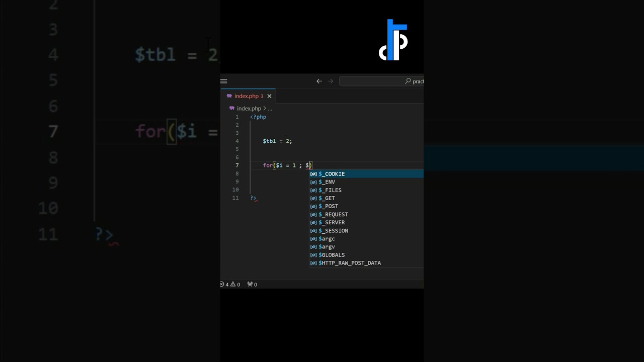Choose $HTTP_RAW_POST_DATA from suggestions

tap(366, 263)
